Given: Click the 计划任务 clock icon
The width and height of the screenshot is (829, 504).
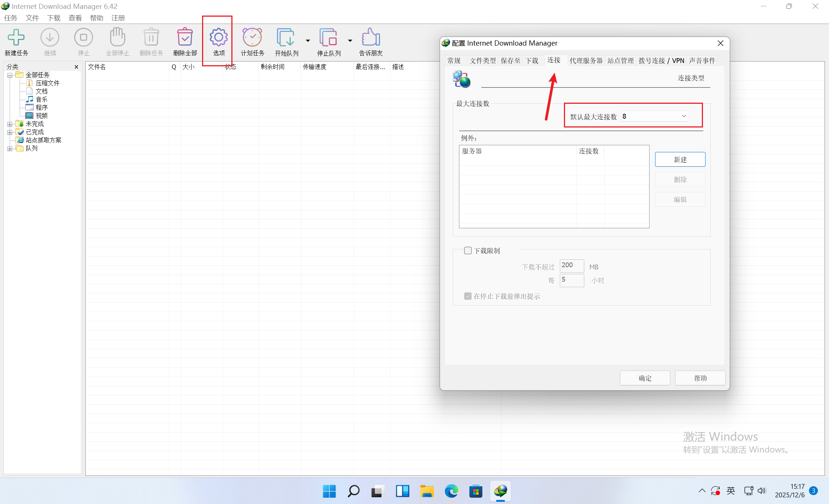Looking at the screenshot, I should 252,37.
